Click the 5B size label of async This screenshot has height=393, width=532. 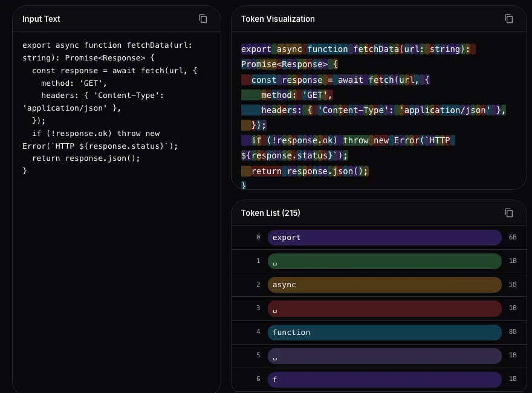(512, 284)
